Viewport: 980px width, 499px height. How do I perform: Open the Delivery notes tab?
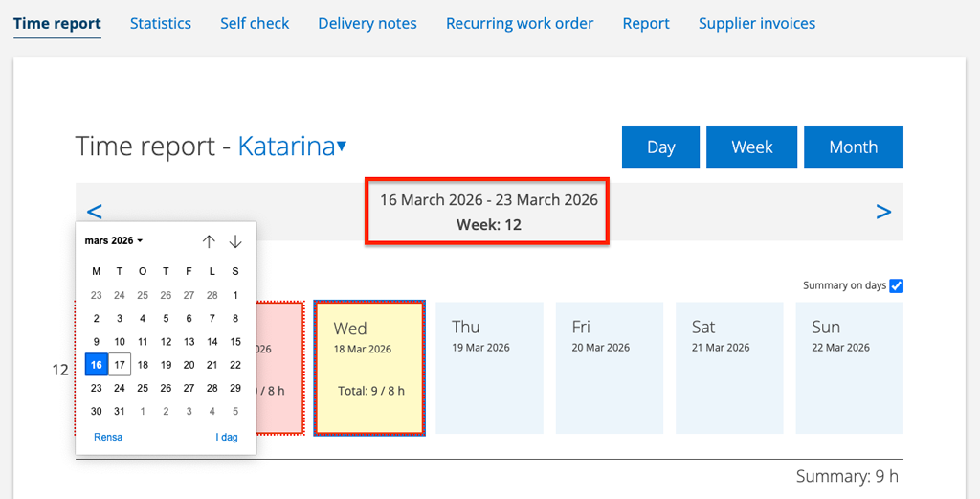[x=367, y=23]
